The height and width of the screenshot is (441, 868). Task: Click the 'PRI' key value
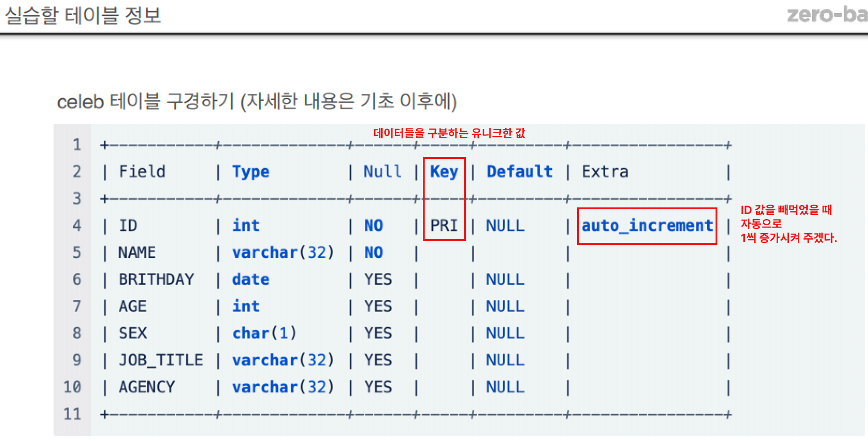[444, 226]
